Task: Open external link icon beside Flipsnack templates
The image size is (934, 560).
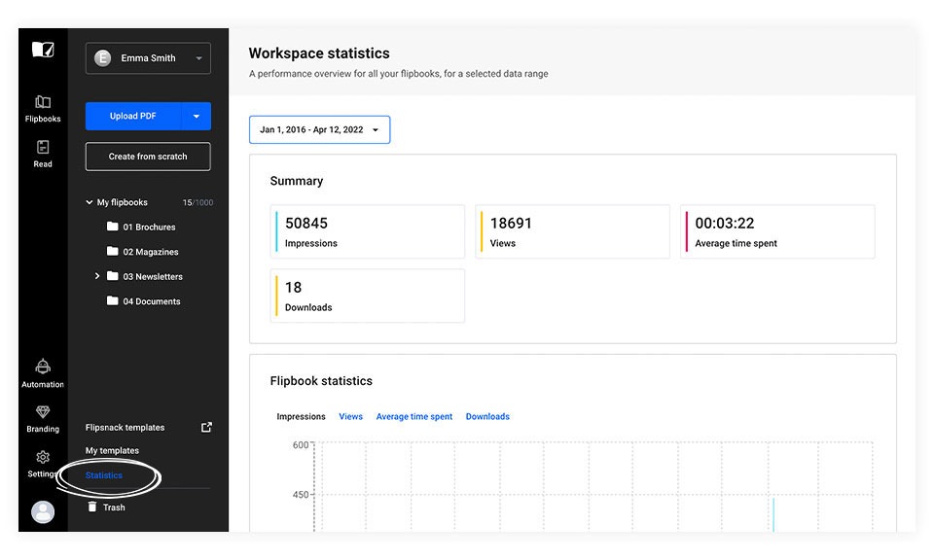Action: pyautogui.click(x=206, y=427)
